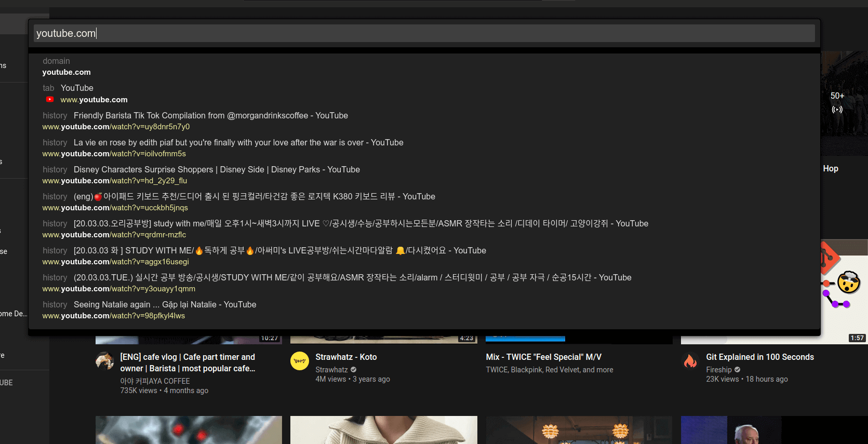Open Friendly Barista Tik Tok Compilation history entry

(211, 115)
